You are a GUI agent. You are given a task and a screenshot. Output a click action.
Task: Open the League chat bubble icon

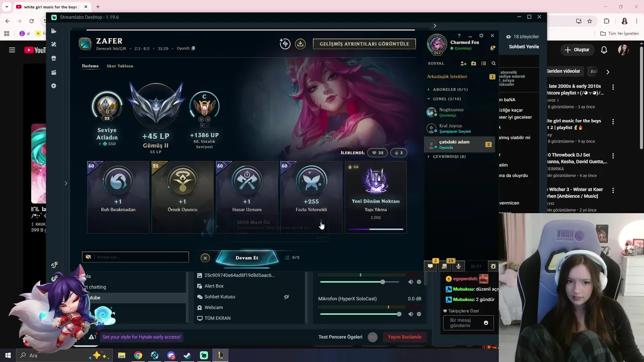click(431, 266)
